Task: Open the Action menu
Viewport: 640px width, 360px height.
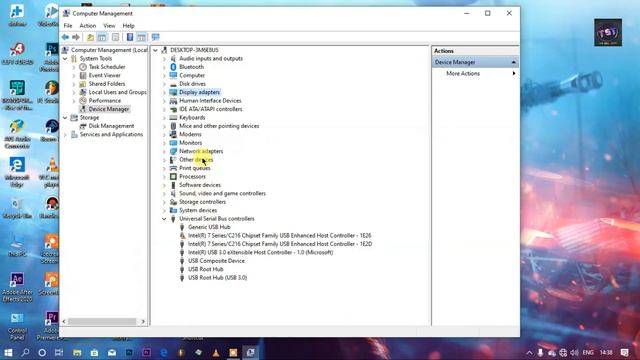Action: (88, 26)
